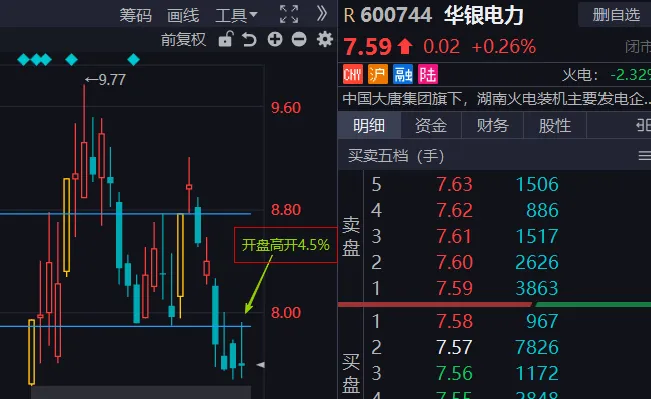The width and height of the screenshot is (651, 399).
Task: Click the current price pointer on axis
Action: [261, 365]
